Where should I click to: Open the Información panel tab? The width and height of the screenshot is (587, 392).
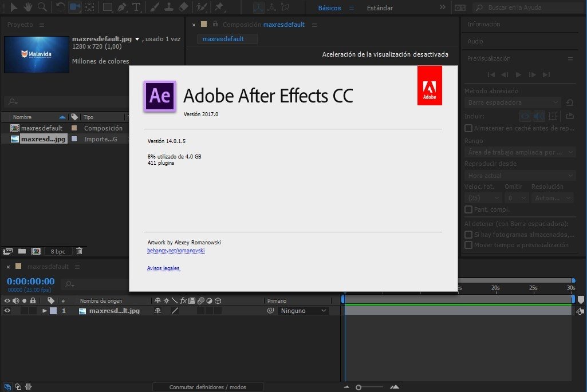[x=484, y=24]
